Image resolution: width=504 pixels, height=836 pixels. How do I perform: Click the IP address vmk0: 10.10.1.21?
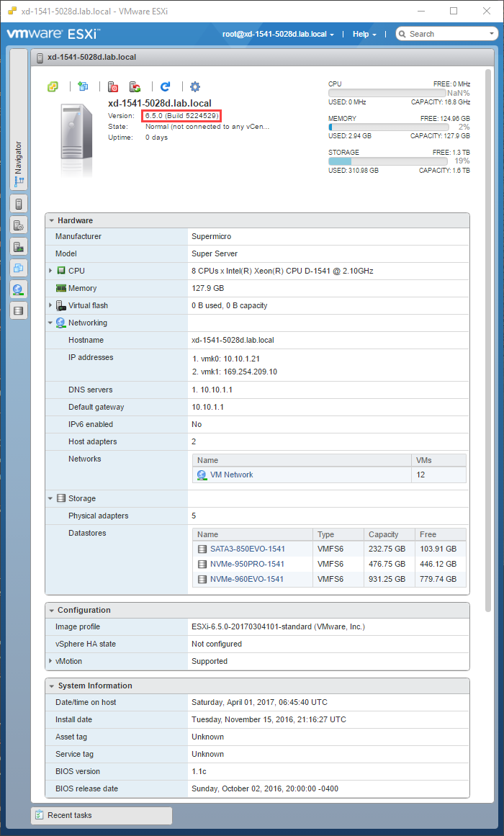(226, 359)
